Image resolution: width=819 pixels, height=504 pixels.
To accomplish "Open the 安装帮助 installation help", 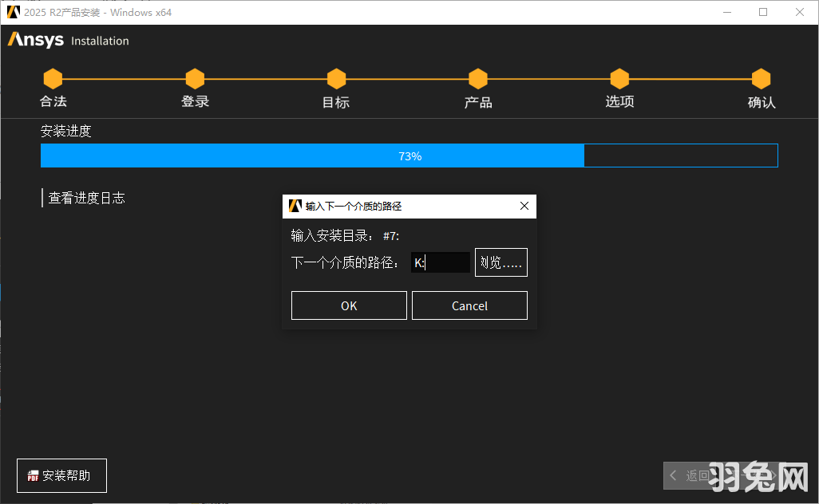I will pyautogui.click(x=61, y=475).
